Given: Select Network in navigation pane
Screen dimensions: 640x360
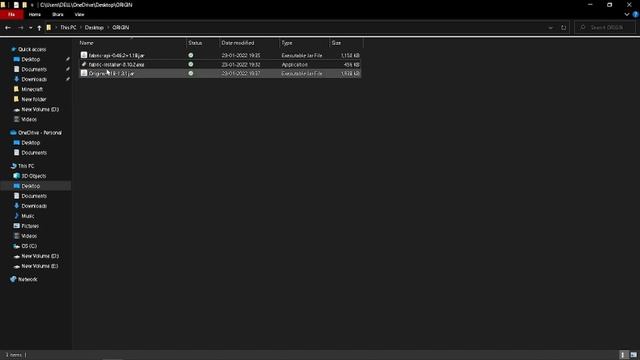Looking at the screenshot, I should tap(27, 280).
